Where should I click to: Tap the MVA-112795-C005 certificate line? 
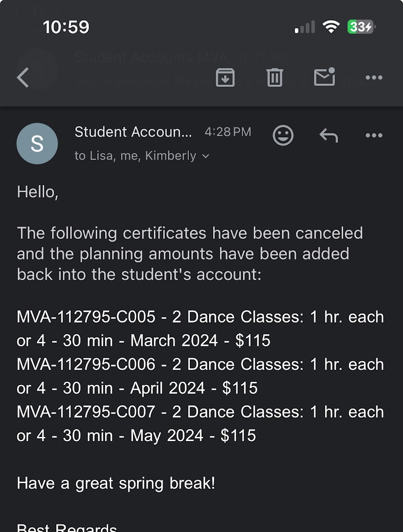tap(200, 328)
